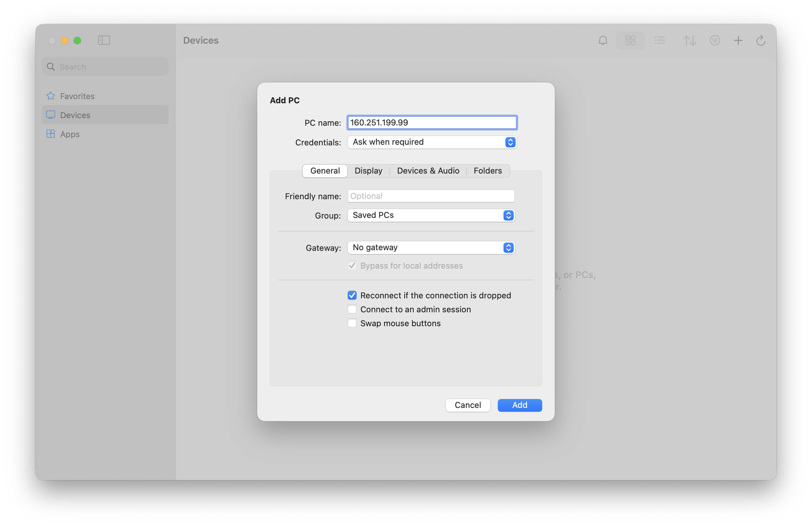Screen dimensions: 812x527
Task: Click the Friendly name input field
Action: coord(431,196)
